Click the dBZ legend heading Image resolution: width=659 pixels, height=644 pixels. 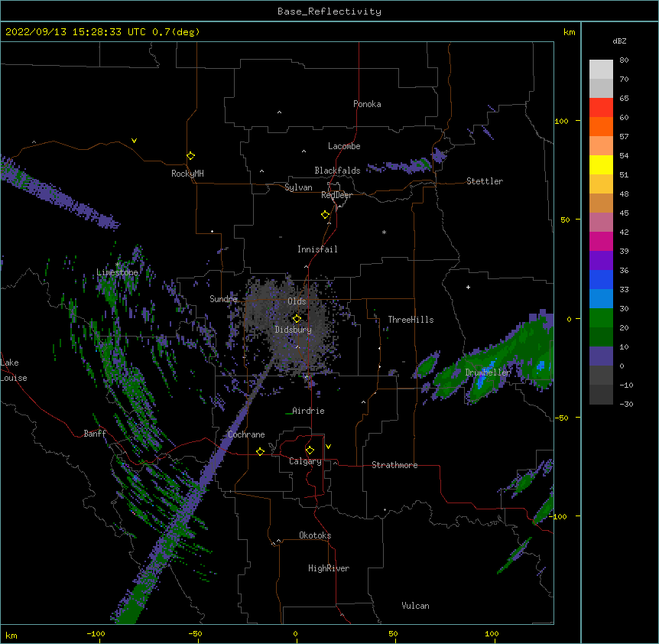[619, 41]
